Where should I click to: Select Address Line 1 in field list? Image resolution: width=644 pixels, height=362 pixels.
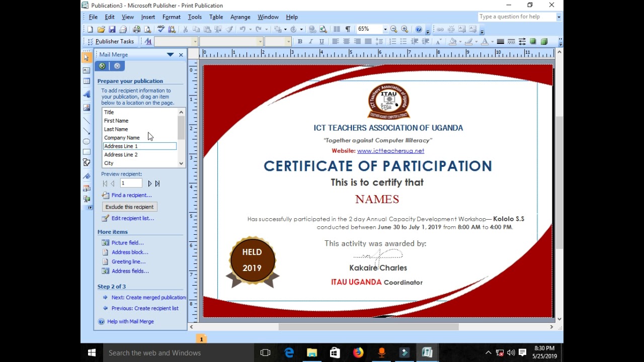click(139, 146)
